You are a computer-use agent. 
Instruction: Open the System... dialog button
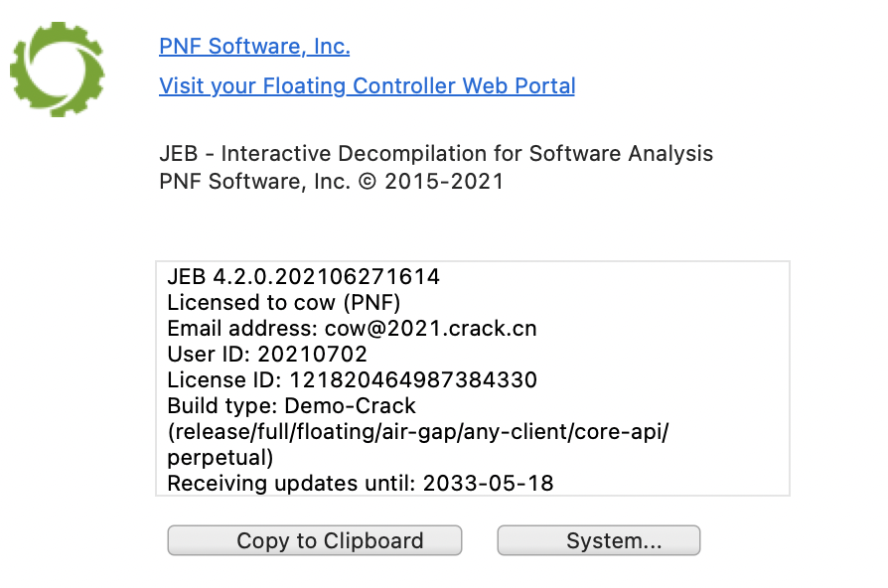[599, 540]
